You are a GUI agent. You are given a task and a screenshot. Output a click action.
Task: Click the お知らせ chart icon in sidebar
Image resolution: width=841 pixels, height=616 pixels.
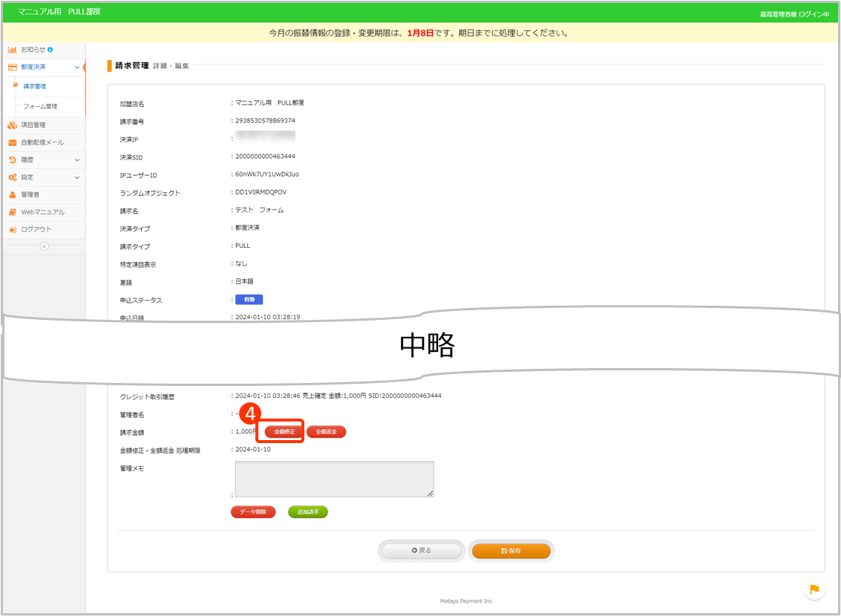click(13, 50)
